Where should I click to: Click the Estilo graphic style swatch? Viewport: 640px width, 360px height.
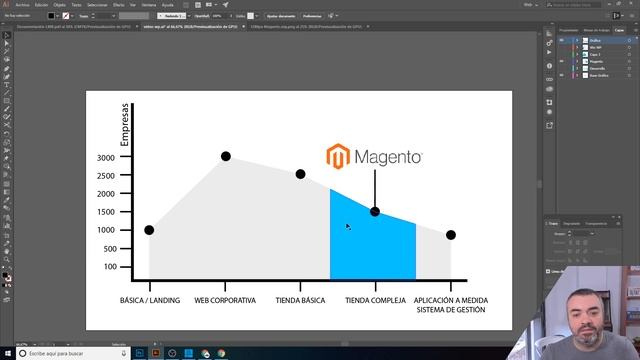250,16
